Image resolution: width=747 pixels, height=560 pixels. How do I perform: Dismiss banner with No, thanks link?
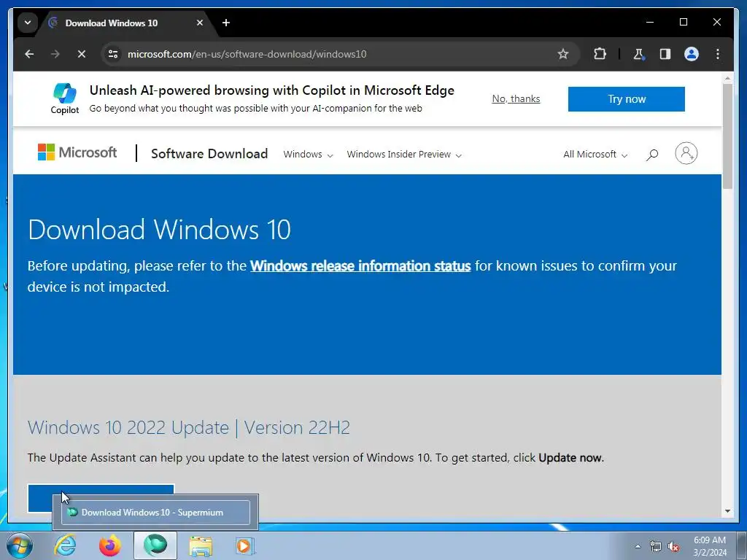click(x=516, y=98)
